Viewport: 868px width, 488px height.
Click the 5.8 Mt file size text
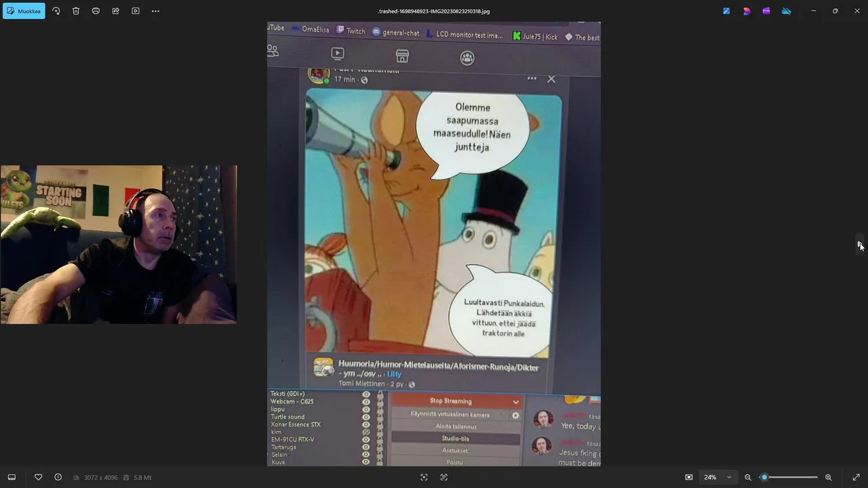click(142, 478)
